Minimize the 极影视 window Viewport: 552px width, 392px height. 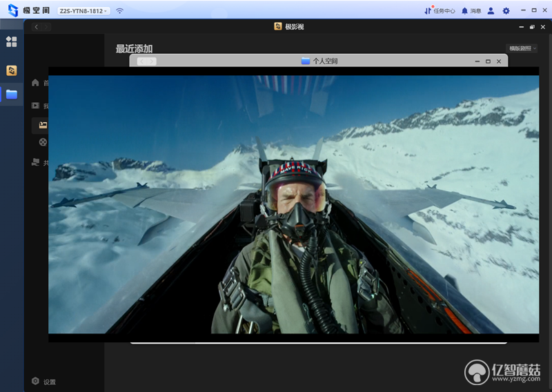[522, 27]
